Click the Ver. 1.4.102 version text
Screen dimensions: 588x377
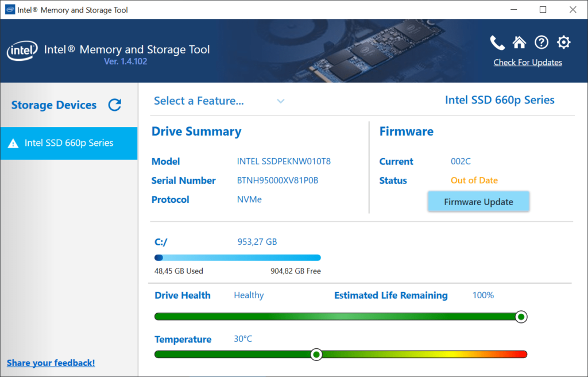click(x=126, y=61)
